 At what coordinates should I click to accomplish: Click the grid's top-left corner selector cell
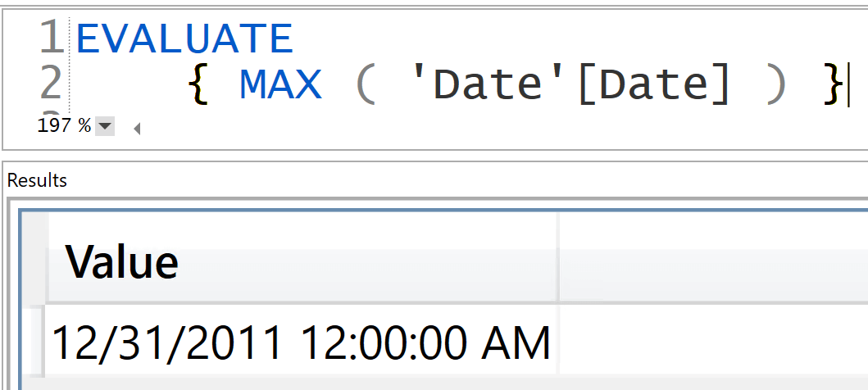tap(35, 258)
